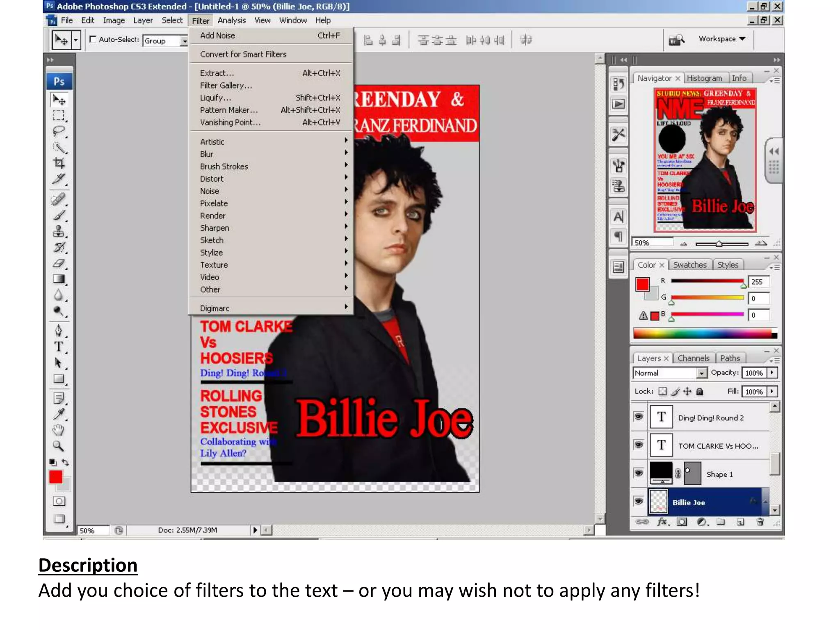
Task: Expand the Stylize filter submenu
Action: [x=271, y=252]
